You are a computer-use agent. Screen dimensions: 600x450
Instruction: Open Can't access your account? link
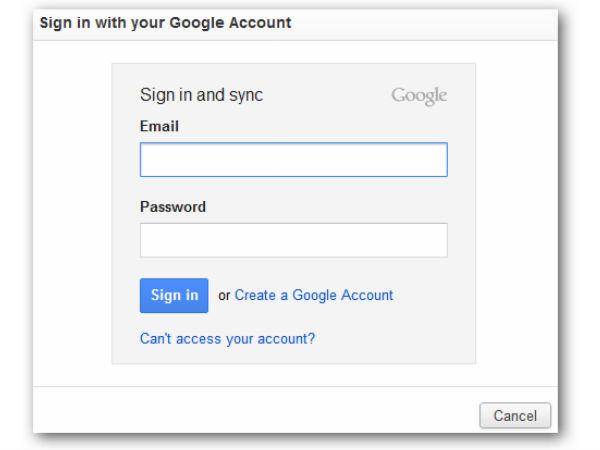click(227, 339)
